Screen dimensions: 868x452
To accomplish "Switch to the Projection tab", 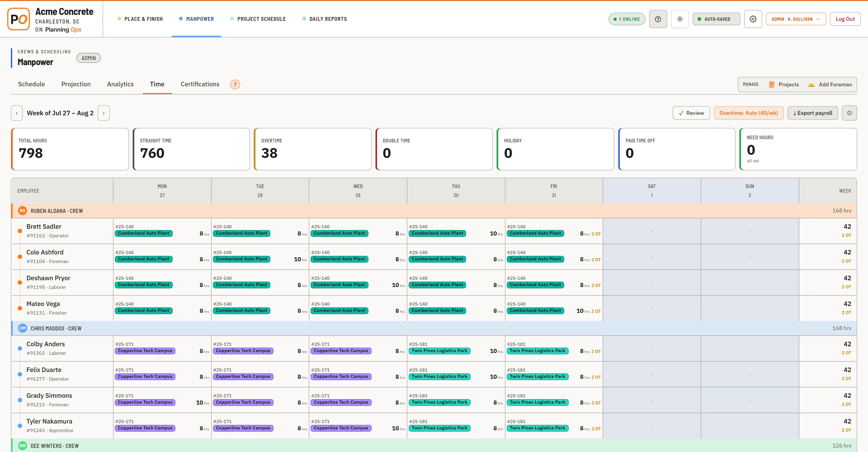I will 76,84.
